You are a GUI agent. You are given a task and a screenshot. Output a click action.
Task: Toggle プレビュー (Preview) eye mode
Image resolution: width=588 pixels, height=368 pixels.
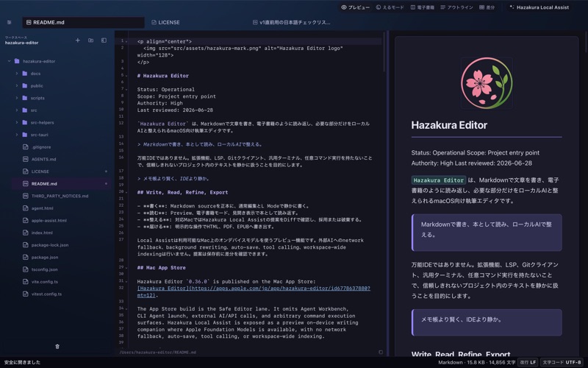355,7
